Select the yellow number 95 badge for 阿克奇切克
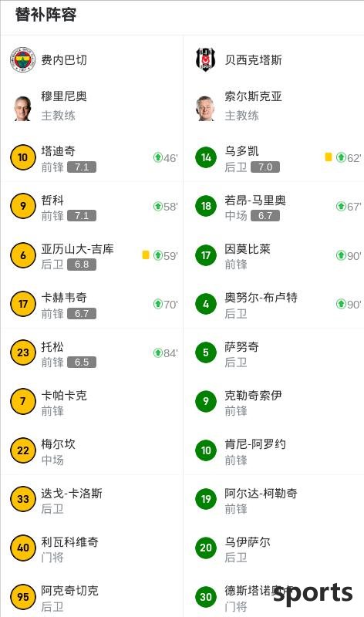Screen dimensions: 364x617 (x=23, y=596)
